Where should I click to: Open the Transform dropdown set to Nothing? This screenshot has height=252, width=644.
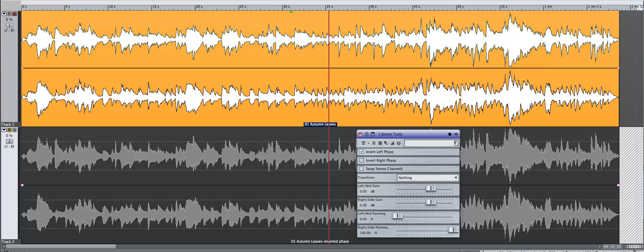pos(427,178)
